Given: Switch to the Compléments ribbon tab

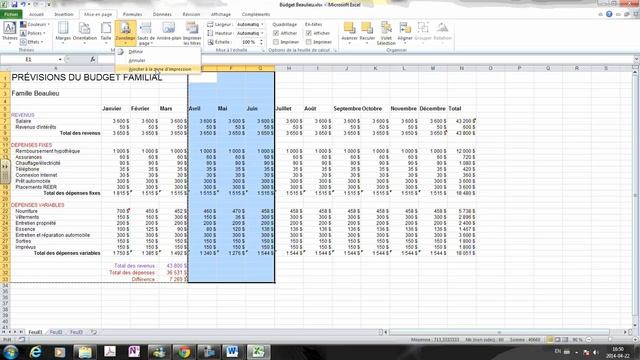Looking at the screenshot, I should coord(256,14).
